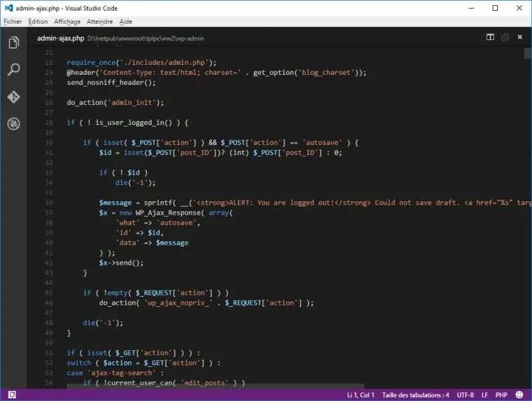Open the Atteindre menu
532x401 pixels.
pyautogui.click(x=100, y=21)
